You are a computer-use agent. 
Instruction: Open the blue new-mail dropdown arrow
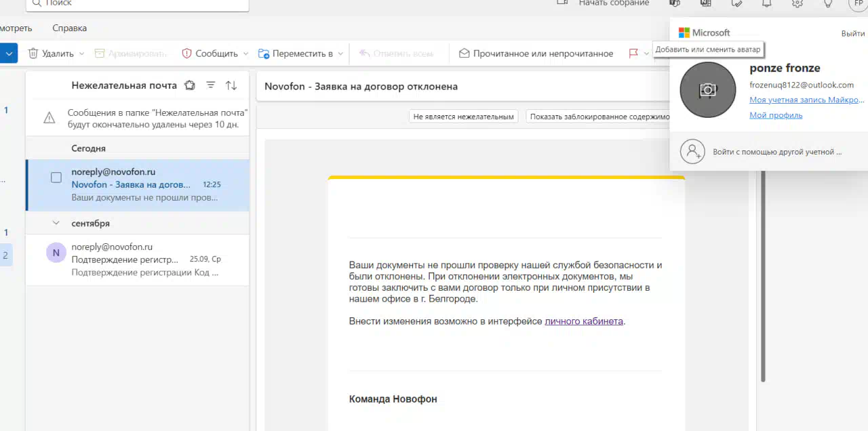click(x=9, y=54)
